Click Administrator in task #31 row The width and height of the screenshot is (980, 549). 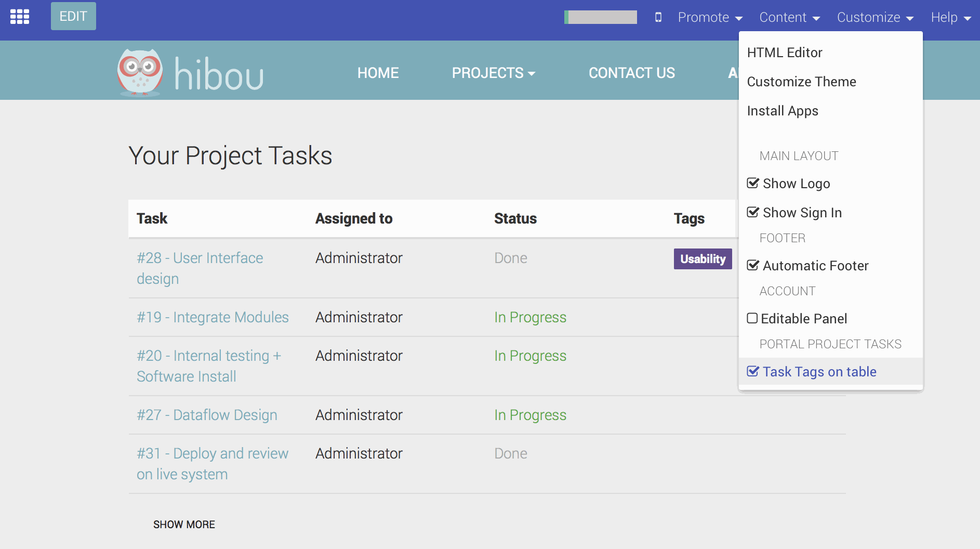pos(359,453)
